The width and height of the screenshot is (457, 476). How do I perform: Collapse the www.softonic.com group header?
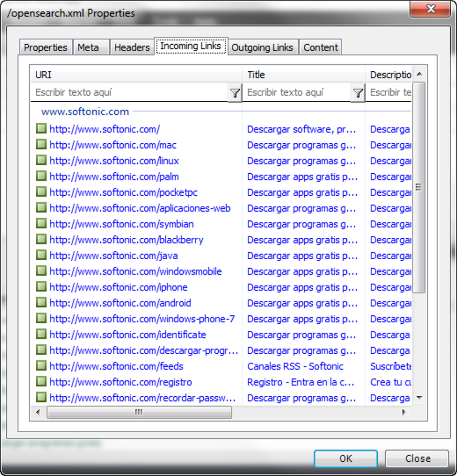pyautogui.click(x=85, y=111)
